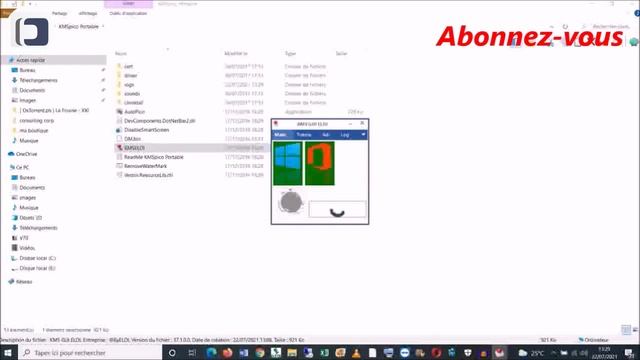640x360 pixels.
Task: Open the consulting corp folder shortcut
Action: click(x=36, y=121)
